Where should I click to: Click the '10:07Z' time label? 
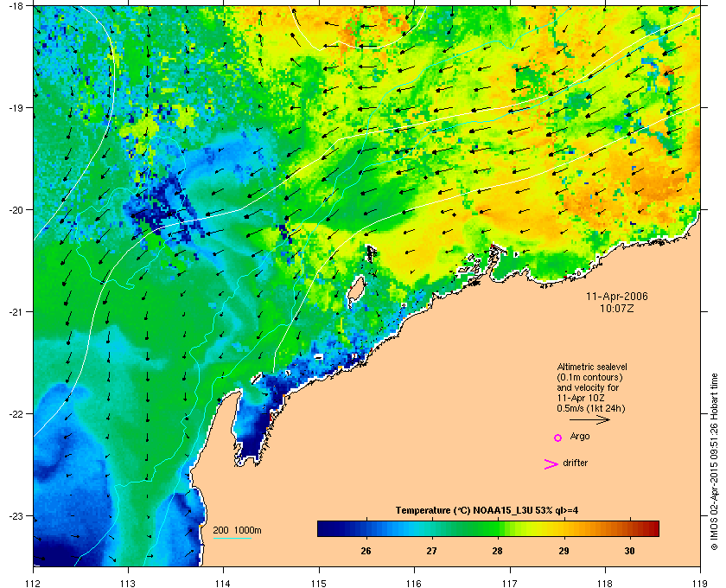tap(617, 308)
